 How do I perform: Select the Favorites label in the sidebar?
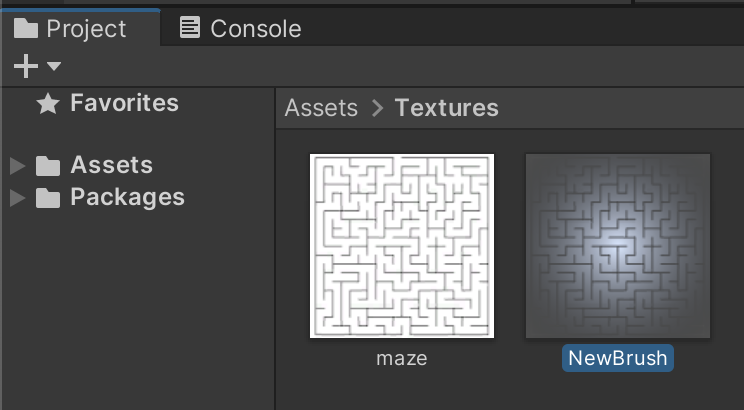point(124,103)
